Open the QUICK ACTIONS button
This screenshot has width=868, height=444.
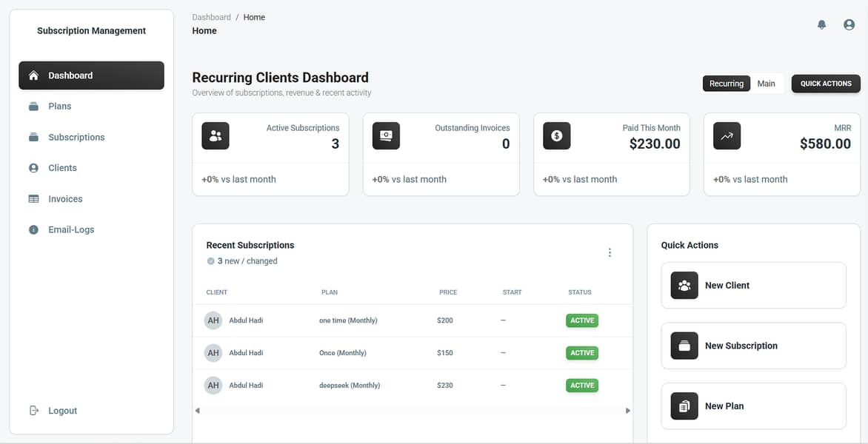pyautogui.click(x=826, y=83)
